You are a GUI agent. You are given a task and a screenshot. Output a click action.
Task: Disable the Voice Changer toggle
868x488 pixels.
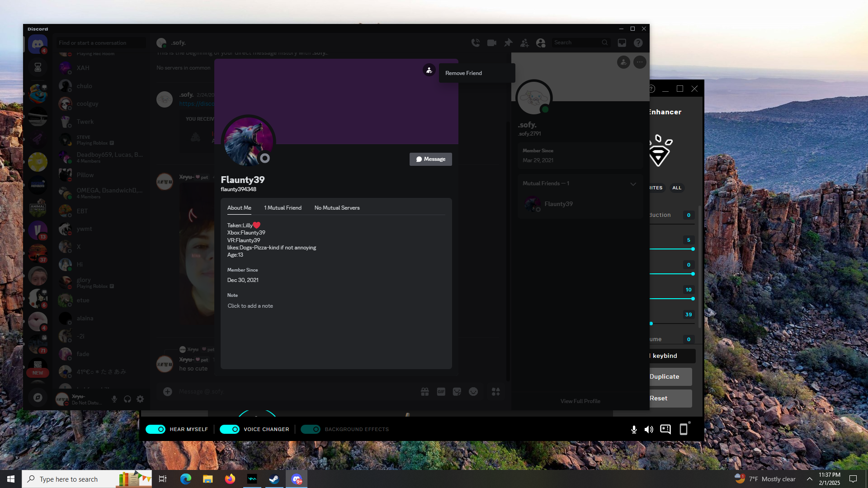coord(230,429)
